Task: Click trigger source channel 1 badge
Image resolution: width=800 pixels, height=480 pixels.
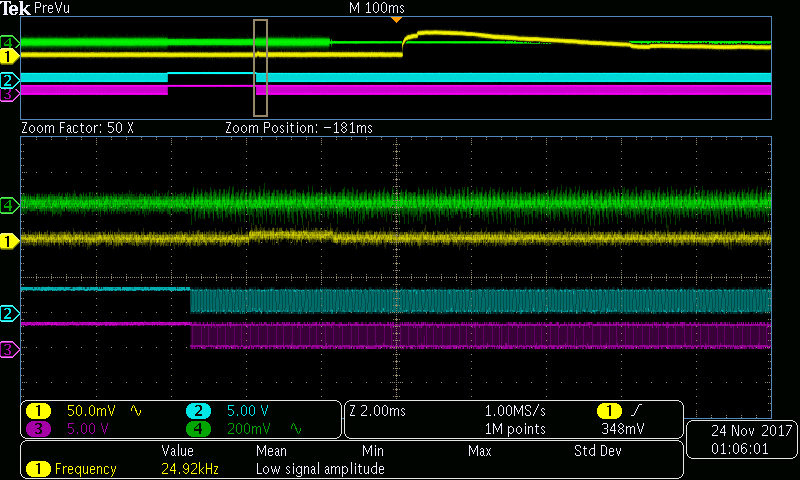Action: (609, 411)
